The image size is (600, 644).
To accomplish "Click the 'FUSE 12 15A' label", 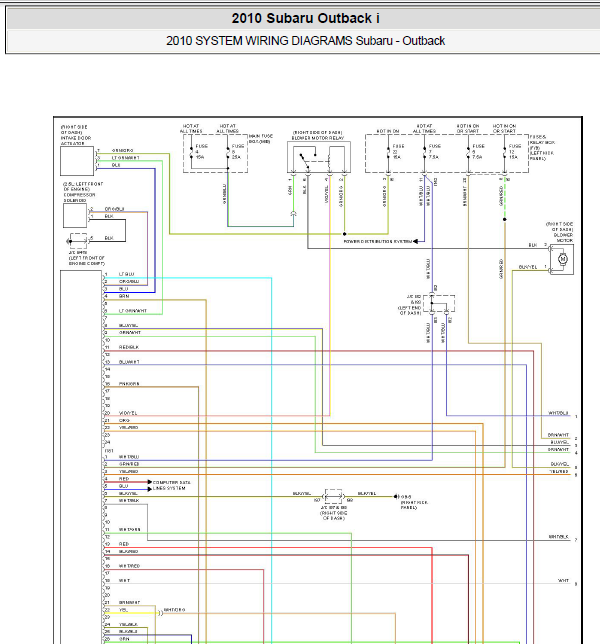I will (x=515, y=152).
